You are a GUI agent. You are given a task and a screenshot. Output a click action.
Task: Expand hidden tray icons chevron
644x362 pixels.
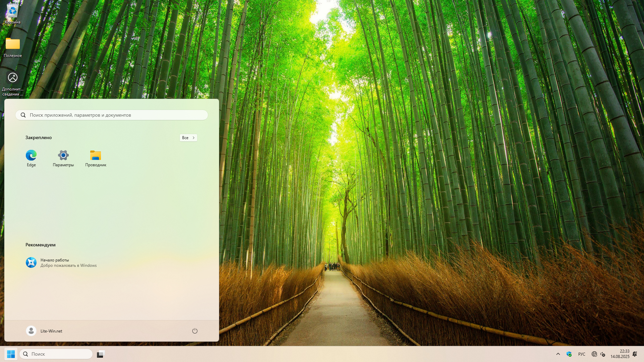coord(558,354)
